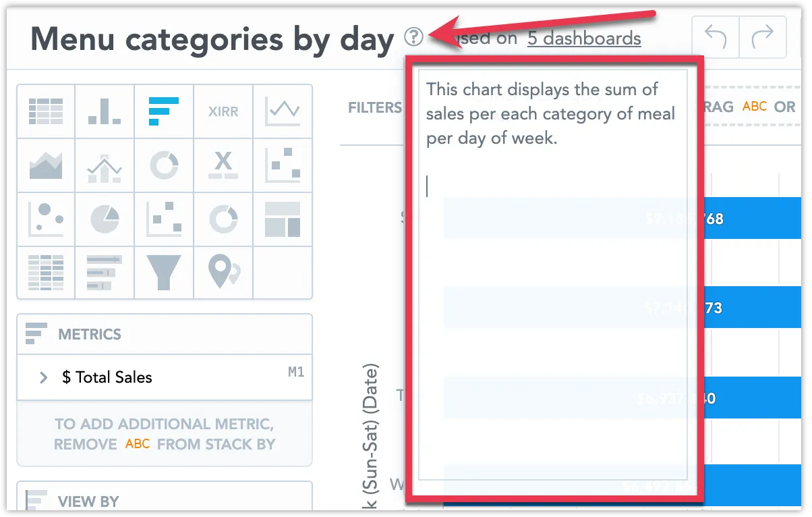Click the undo arrow button
The image size is (812, 517).
[x=714, y=36]
